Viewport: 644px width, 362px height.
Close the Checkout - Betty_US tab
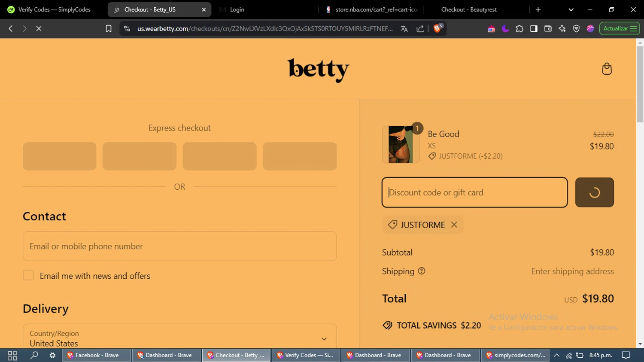click(x=204, y=9)
